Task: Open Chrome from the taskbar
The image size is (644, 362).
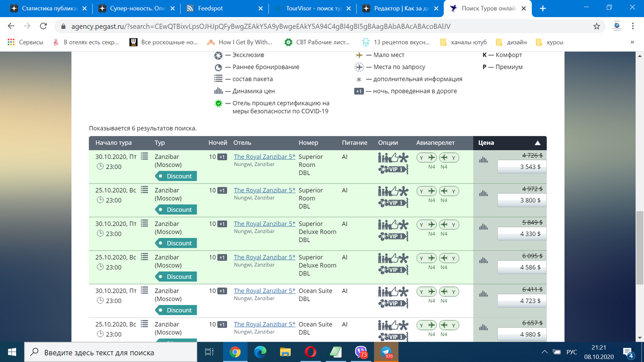Action: [235, 352]
